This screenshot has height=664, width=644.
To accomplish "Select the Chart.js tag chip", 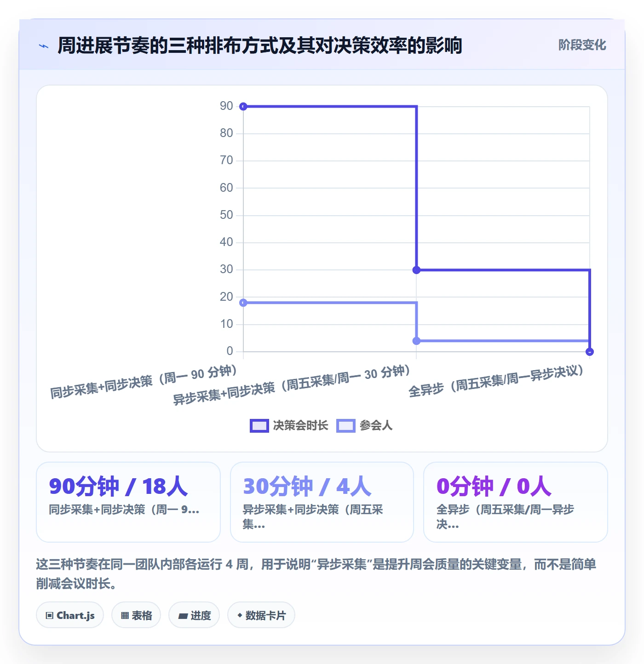I will tap(70, 615).
